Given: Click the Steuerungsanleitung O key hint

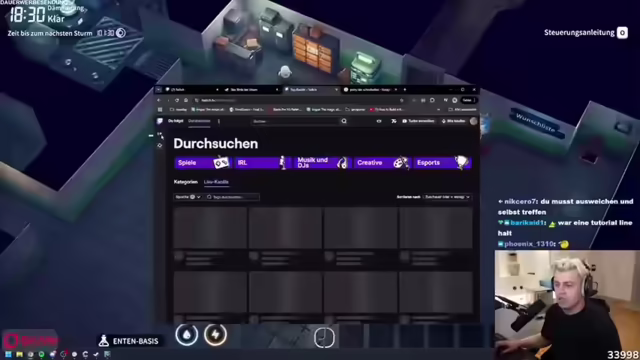Looking at the screenshot, I should 622,33.
